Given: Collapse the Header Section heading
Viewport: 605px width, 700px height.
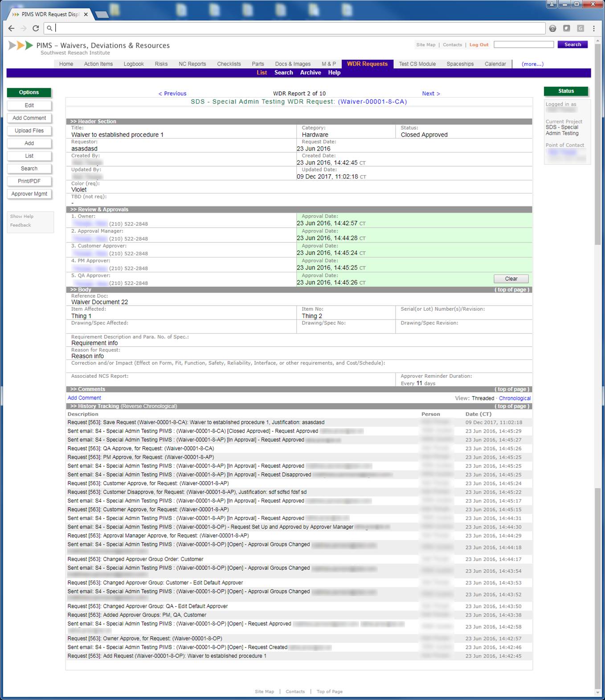Looking at the screenshot, I should coord(93,121).
